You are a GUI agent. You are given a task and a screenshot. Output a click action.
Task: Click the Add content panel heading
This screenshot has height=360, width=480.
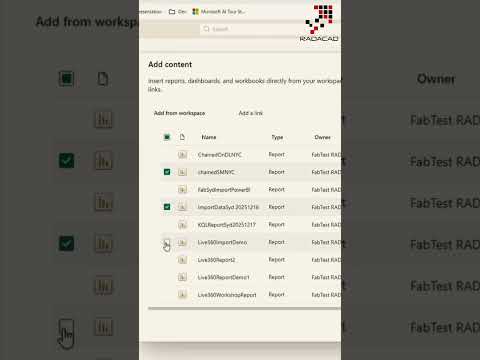click(170, 64)
